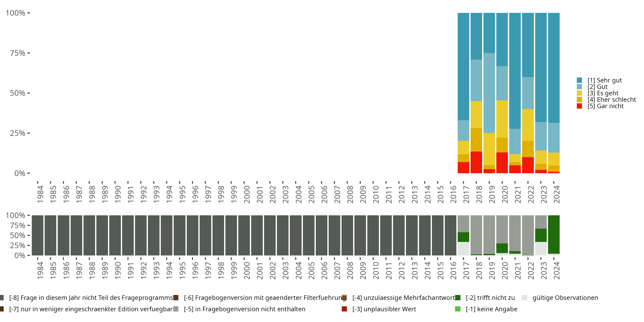Click the red segment of the 2018 bar
Image resolution: width=644 pixels, height=322 pixels.
(476, 163)
